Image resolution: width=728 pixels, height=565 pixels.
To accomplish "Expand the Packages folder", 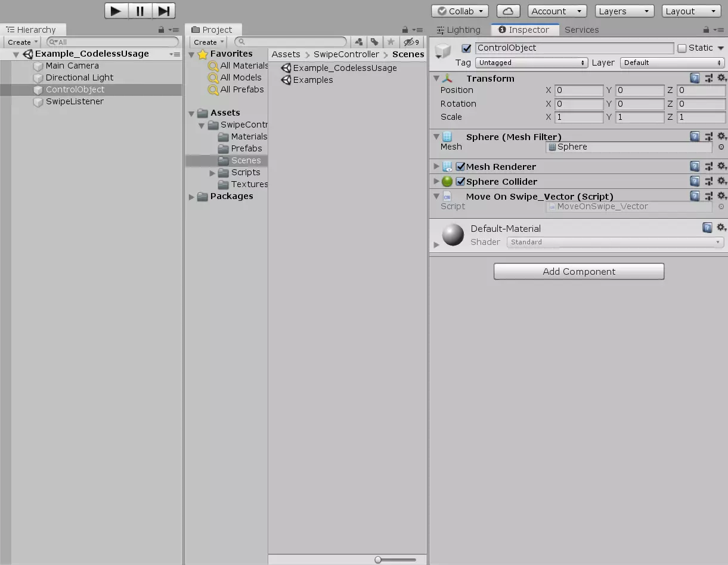I will click(x=191, y=197).
